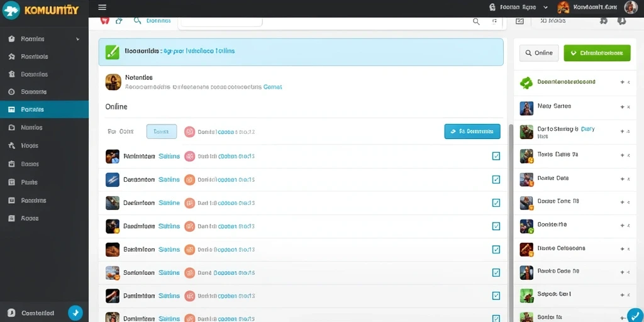Click the teal magnifier icon left of search field
This screenshot has height=322, width=644.
(x=138, y=21)
